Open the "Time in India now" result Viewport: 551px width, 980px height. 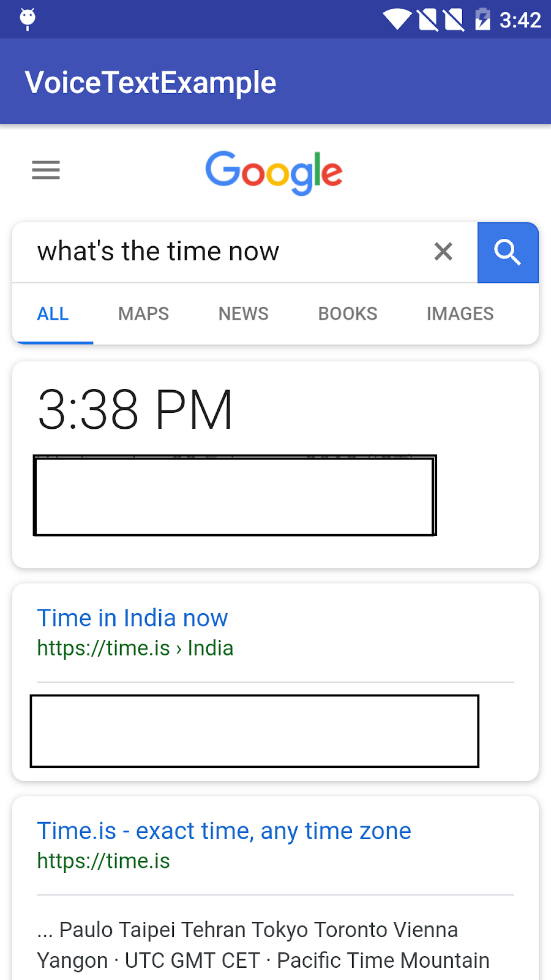[x=132, y=618]
